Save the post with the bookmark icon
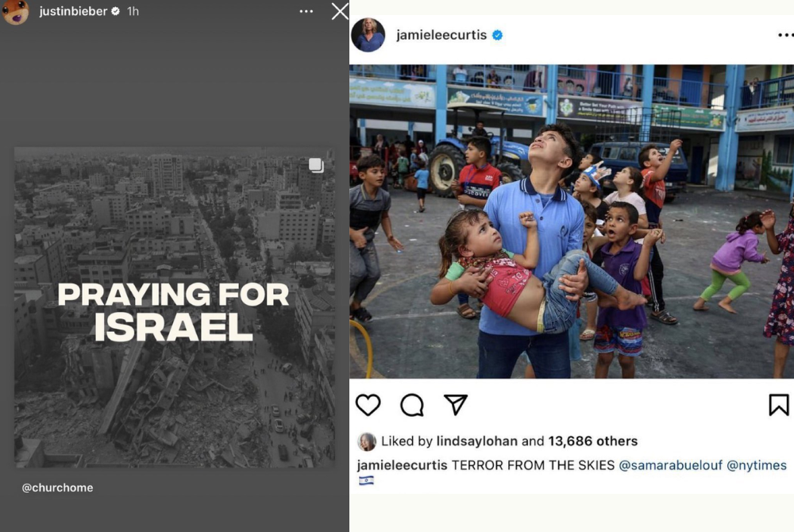This screenshot has width=794, height=532. [779, 405]
